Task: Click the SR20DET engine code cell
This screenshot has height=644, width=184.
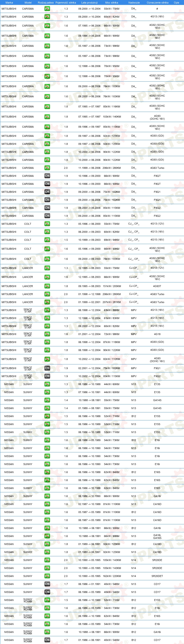Action: click(157, 576)
